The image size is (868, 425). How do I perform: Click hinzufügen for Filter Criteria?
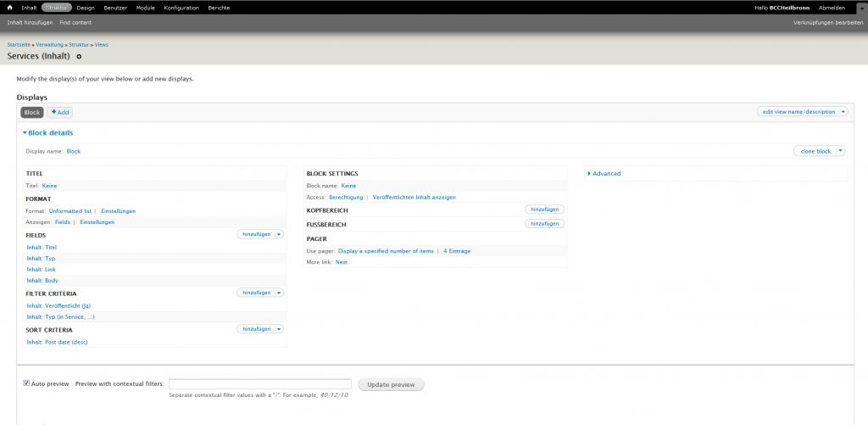coord(256,293)
